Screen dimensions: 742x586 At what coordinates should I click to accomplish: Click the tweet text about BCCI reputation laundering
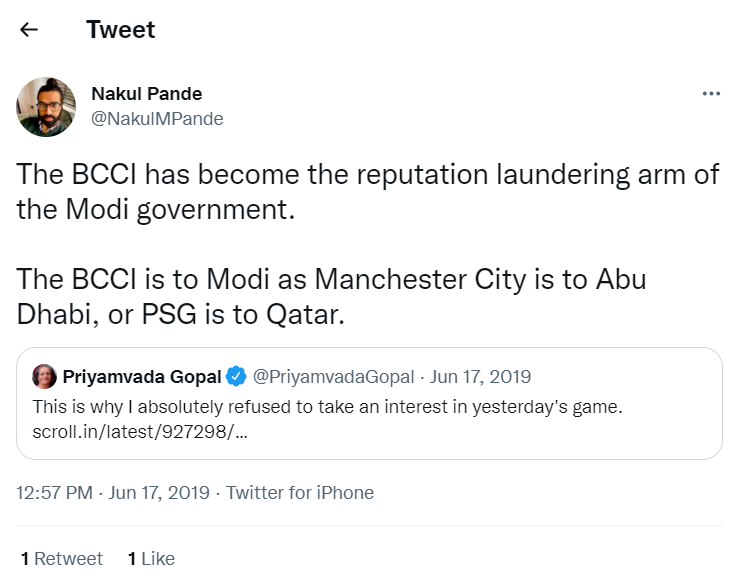pos(368,192)
